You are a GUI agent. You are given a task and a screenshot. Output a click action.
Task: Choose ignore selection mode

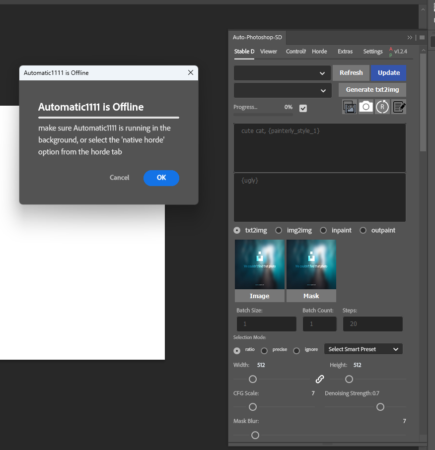tap(296, 351)
